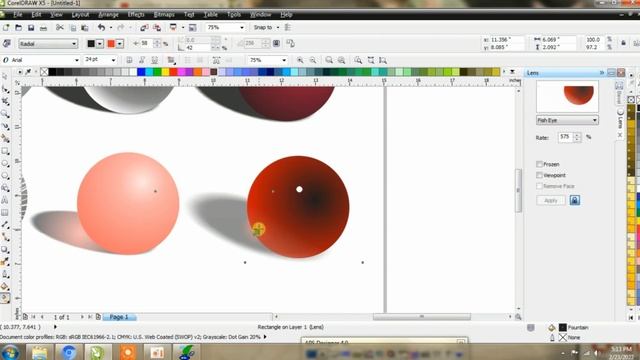
Task: Click the Export icon in the toolbar
Action: tap(157, 28)
